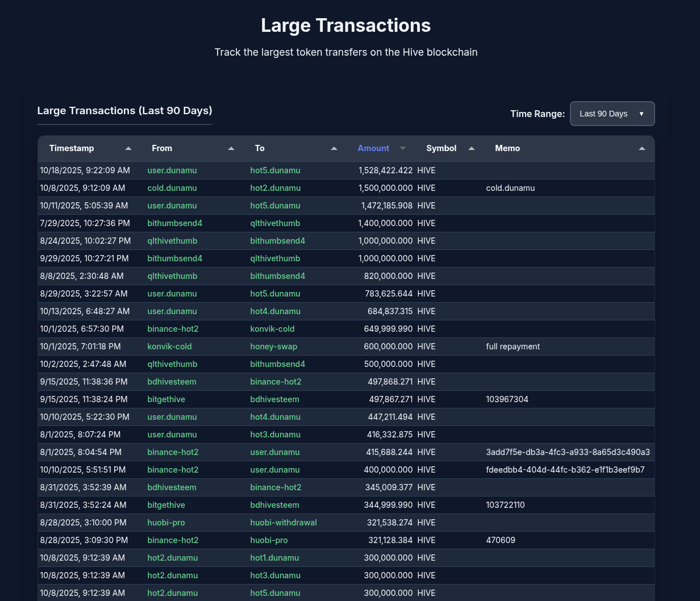The image size is (700, 601).
Task: Click the memo value 470609
Action: coord(501,540)
